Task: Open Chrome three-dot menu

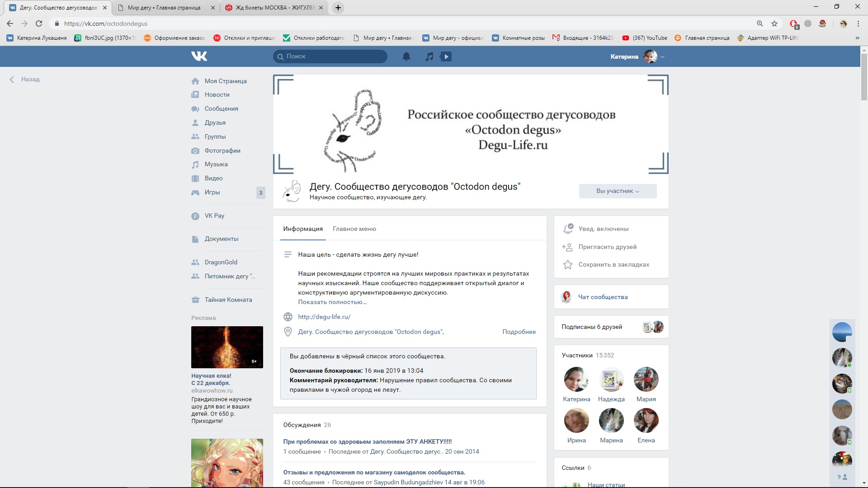Action: (x=858, y=23)
